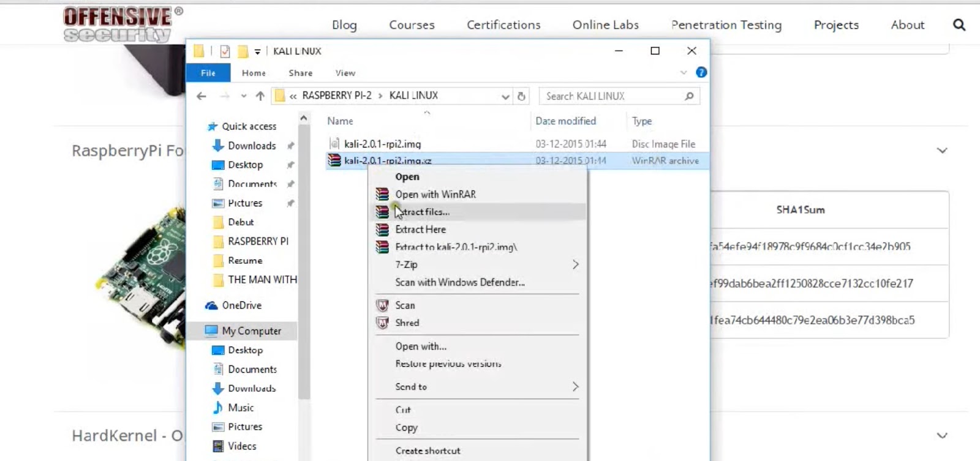Open the Debut folder in the sidebar
Viewport: 980px width, 461px height.
241,222
